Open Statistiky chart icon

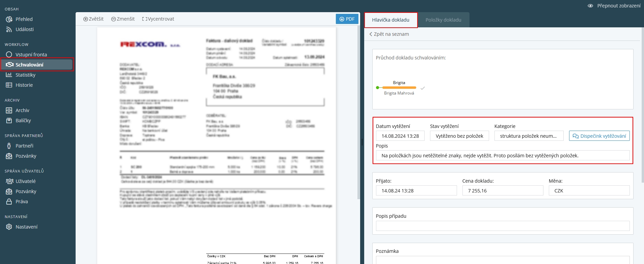tap(9, 75)
